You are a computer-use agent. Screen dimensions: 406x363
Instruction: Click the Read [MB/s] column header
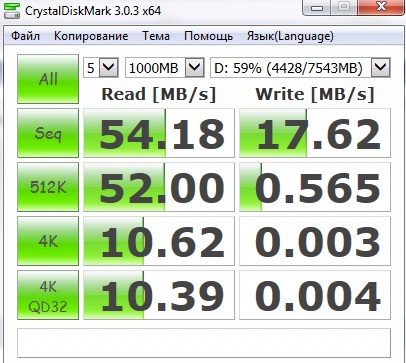coord(159,94)
